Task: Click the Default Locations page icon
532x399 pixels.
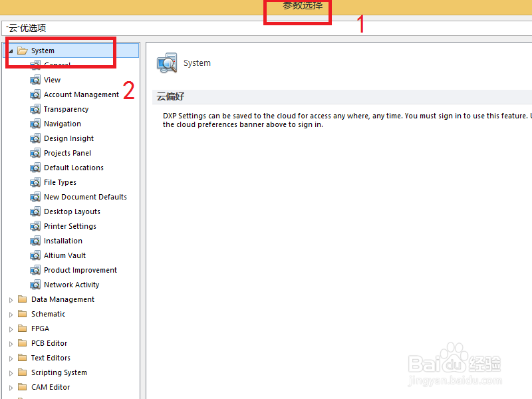Action: tap(35, 168)
